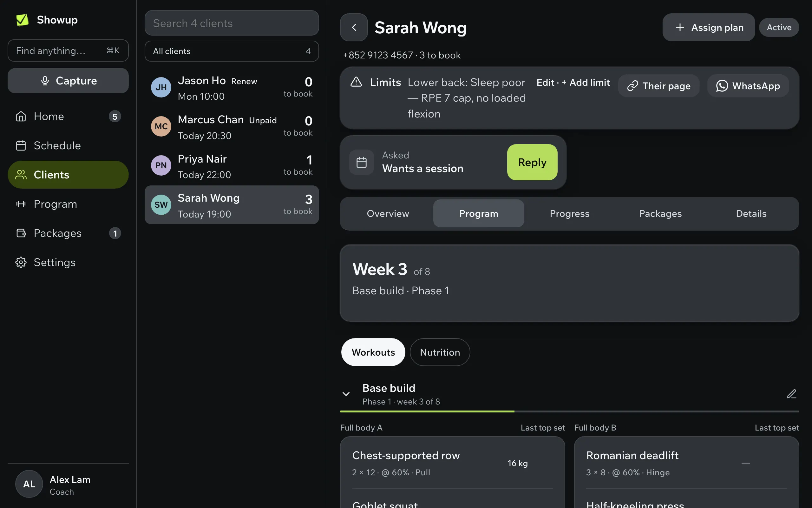Open Their page link button
This screenshot has height=508, width=812.
coord(659,86)
